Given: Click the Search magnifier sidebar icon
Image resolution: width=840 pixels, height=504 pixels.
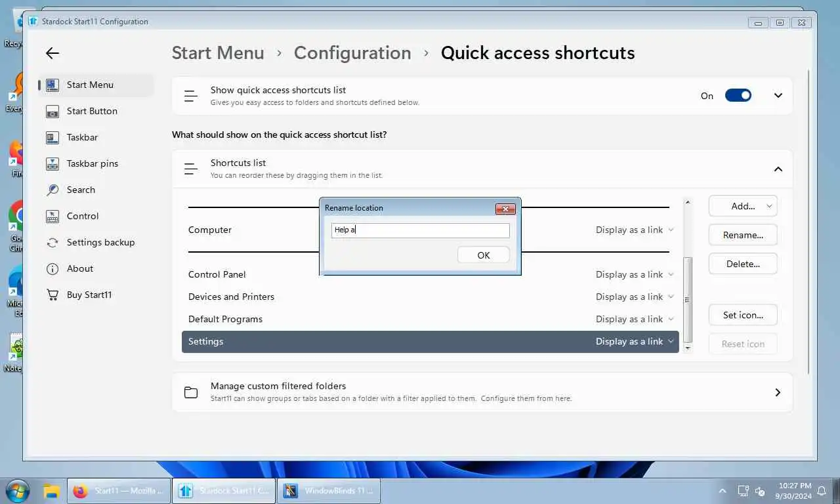Looking at the screenshot, I should tap(53, 190).
